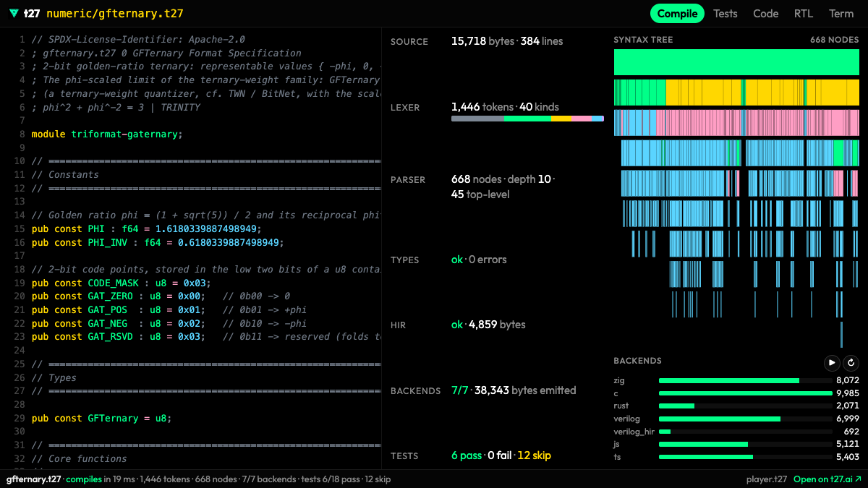This screenshot has height=488, width=868.
Task: Click the t27 brand name
Action: pos(31,14)
